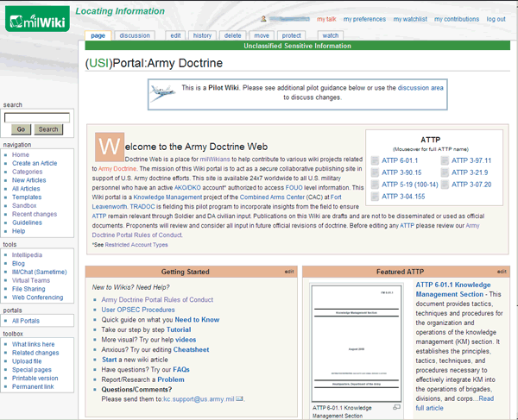Click inside the search text box
This screenshot has height=420, width=518.
(x=36, y=117)
